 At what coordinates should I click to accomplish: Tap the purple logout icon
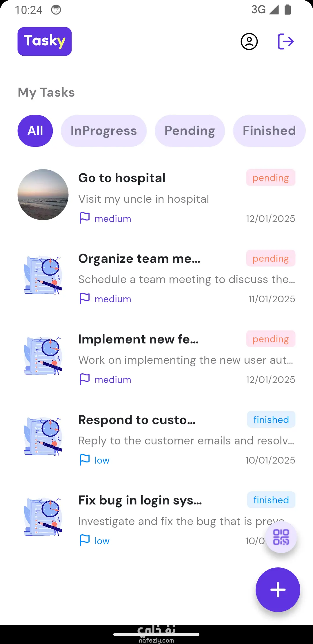285,41
